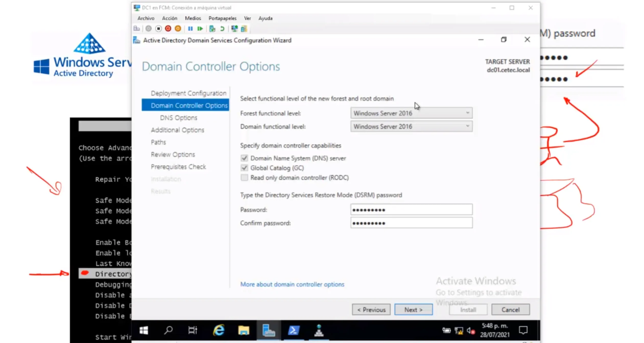Open the More about domain controller options link
Viewport: 644px width, 343px height.
click(292, 284)
